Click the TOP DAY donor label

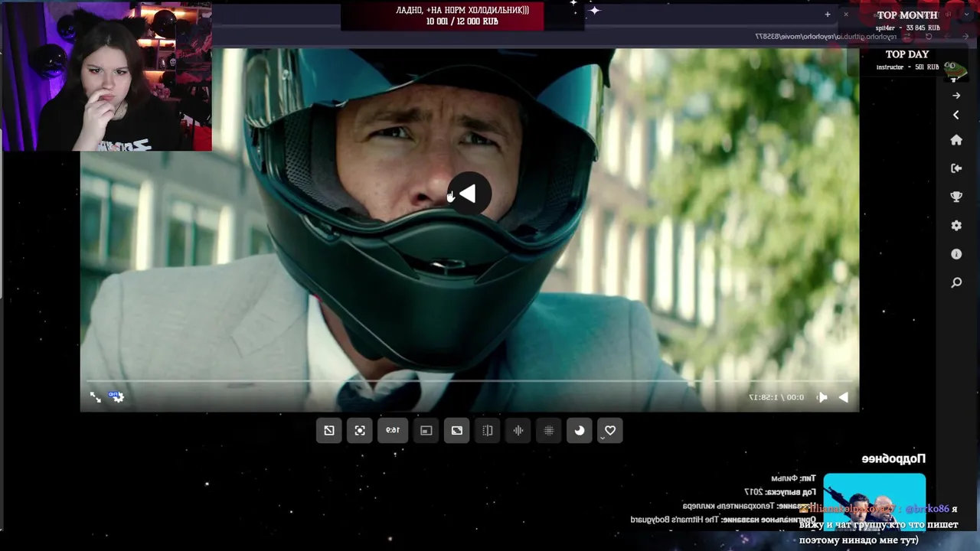(907, 54)
